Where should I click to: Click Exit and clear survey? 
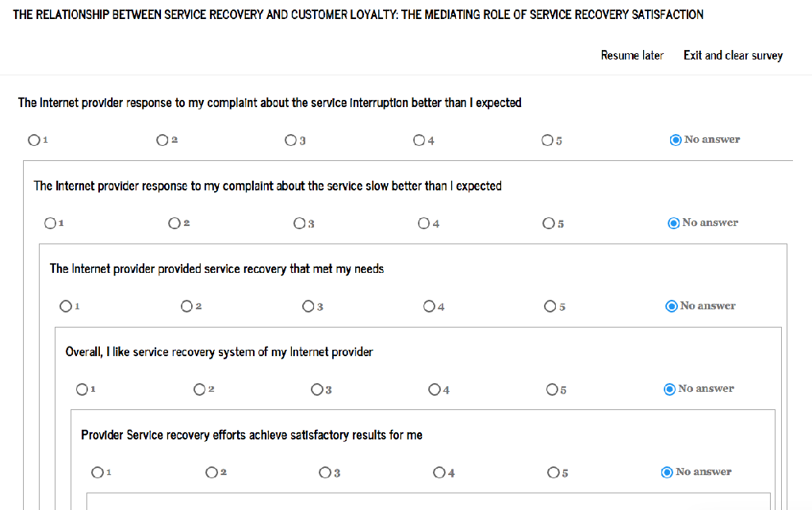click(x=733, y=56)
